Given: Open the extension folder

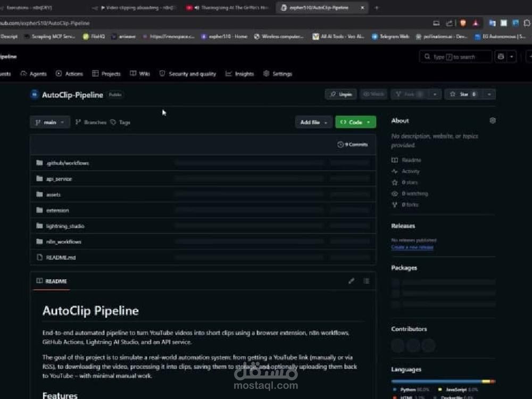Looking at the screenshot, I should click(x=57, y=210).
